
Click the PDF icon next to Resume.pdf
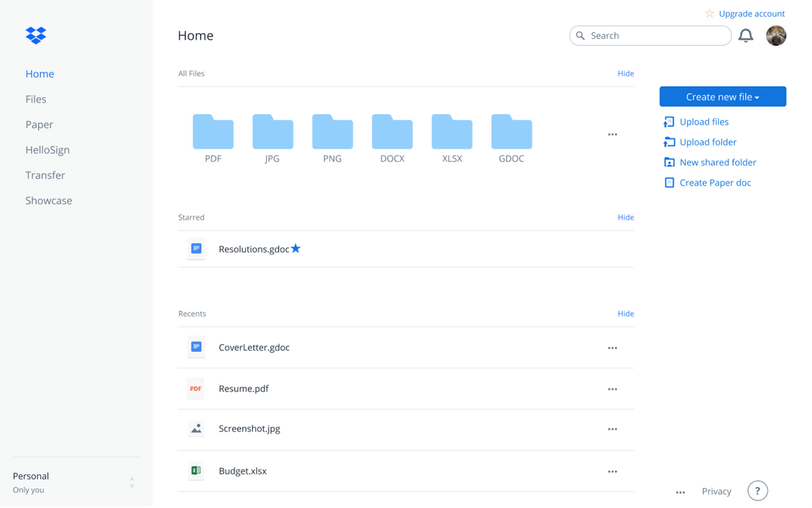[195, 389]
